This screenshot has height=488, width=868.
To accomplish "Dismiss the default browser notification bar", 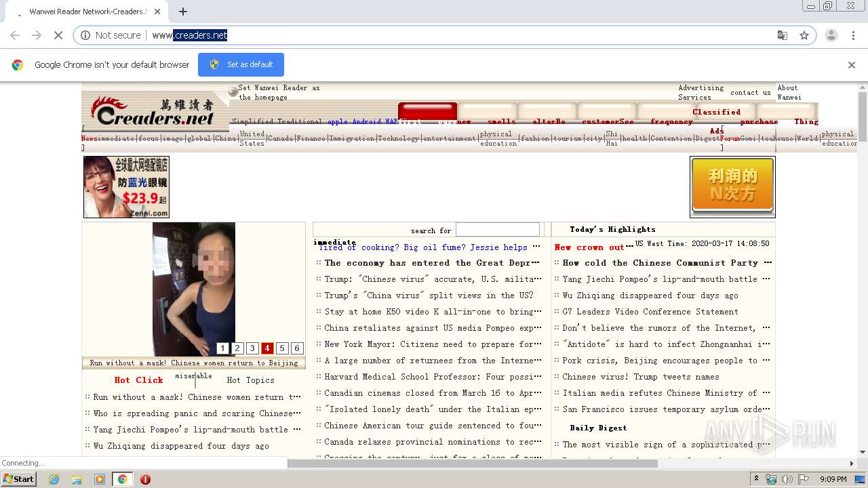I will [852, 65].
